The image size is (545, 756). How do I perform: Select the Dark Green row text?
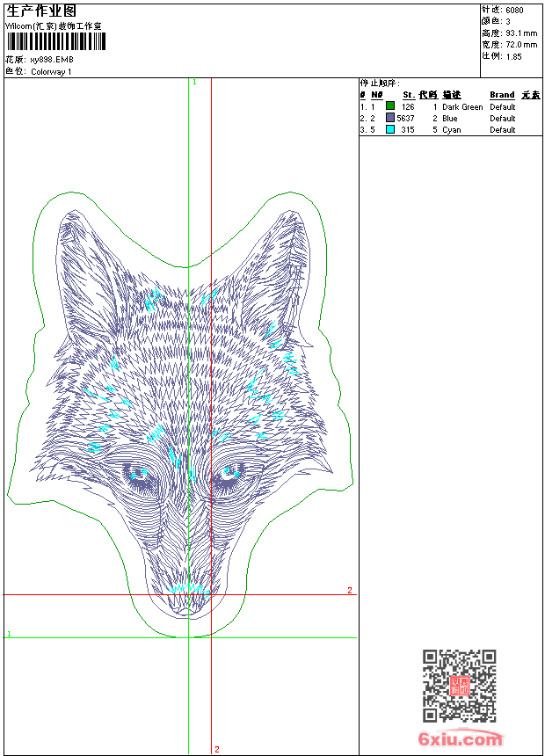462,107
